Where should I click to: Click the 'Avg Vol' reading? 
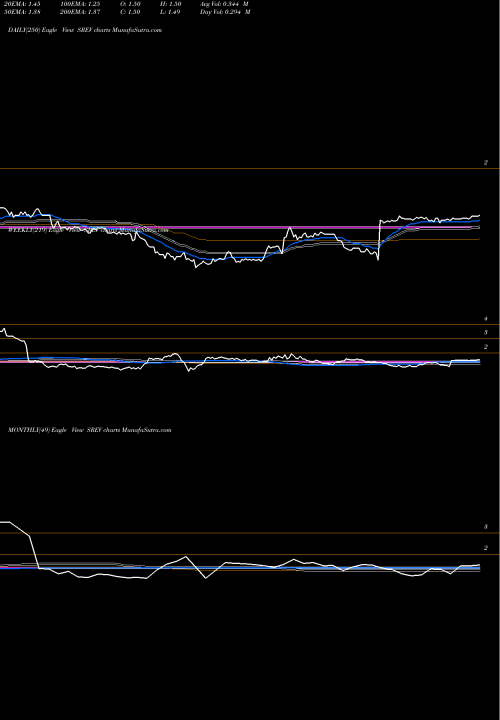click(x=225, y=3)
